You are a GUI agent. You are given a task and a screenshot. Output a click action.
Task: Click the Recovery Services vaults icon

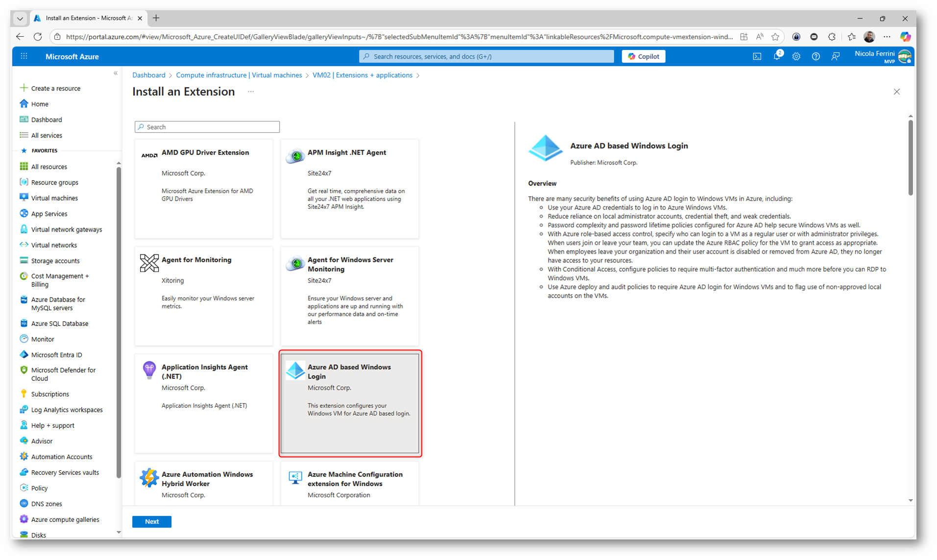click(24, 472)
